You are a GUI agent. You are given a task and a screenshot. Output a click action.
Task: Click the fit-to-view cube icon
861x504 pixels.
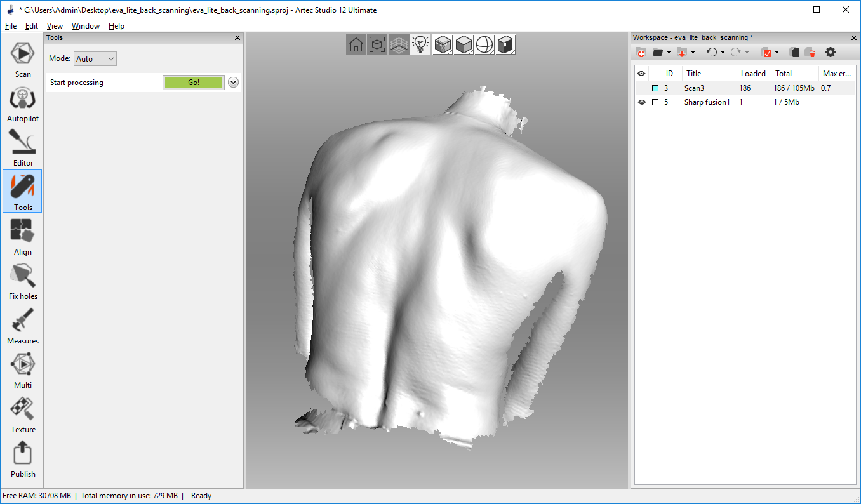[377, 44]
